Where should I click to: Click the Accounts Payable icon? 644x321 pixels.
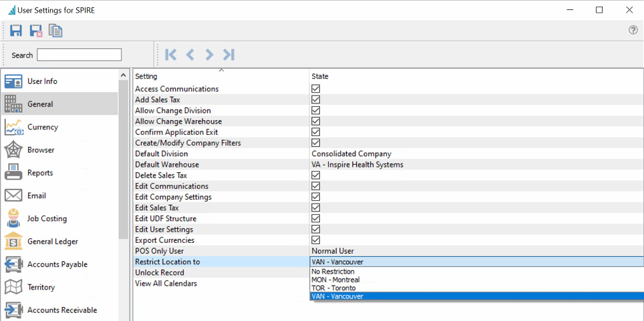point(13,264)
